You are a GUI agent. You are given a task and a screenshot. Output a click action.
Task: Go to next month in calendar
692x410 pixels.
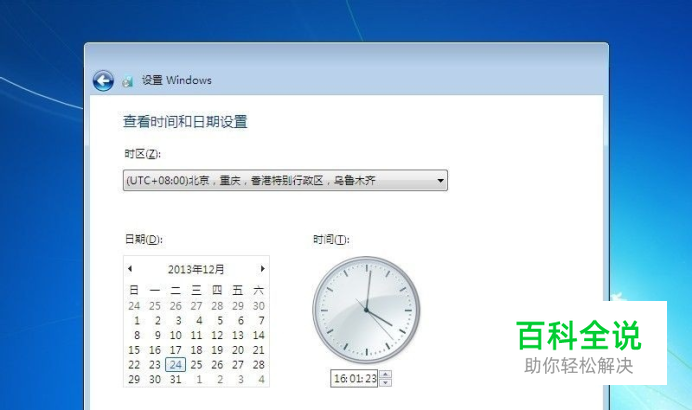[263, 268]
